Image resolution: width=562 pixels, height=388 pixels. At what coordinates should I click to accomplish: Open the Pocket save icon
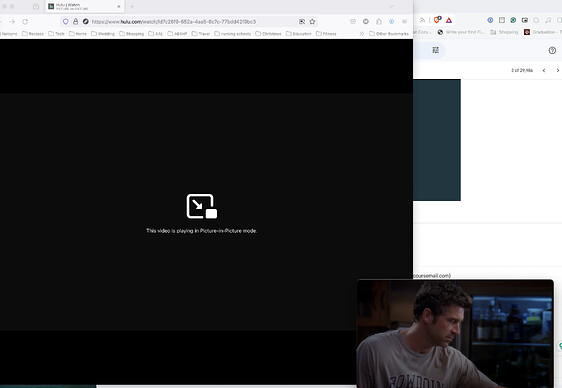[x=353, y=21]
